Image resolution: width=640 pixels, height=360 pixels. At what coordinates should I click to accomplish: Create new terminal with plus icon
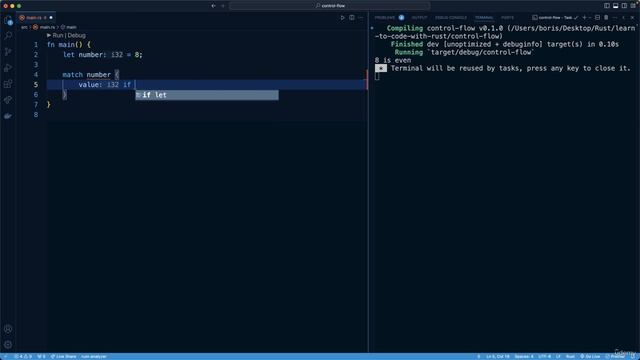click(x=584, y=18)
